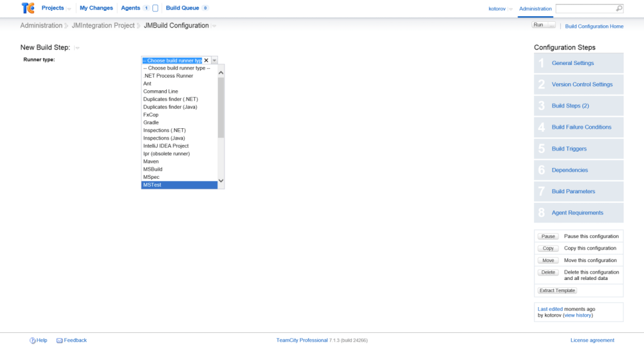This screenshot has width=644, height=345.
Task: Click the runner list scrollbar thumb
Action: click(221, 108)
